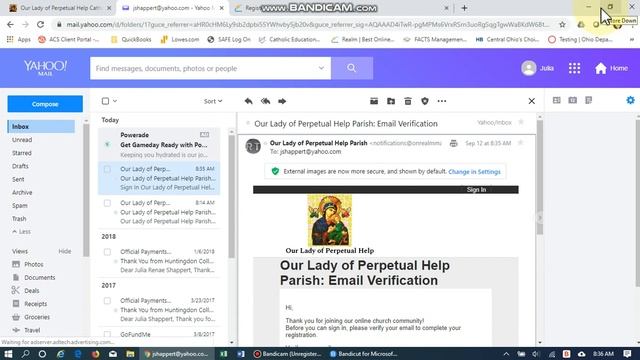This screenshot has height=360, width=640.
Task: Open the Powerade Gameday Ready email
Action: click(159, 144)
